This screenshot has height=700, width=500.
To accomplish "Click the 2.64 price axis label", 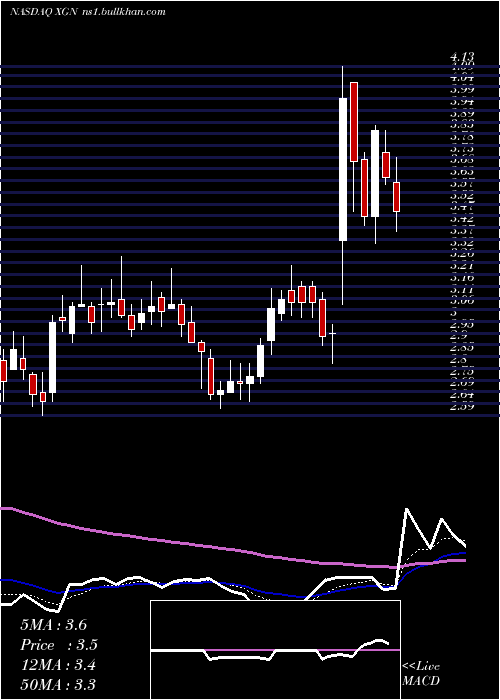I will [462, 395].
